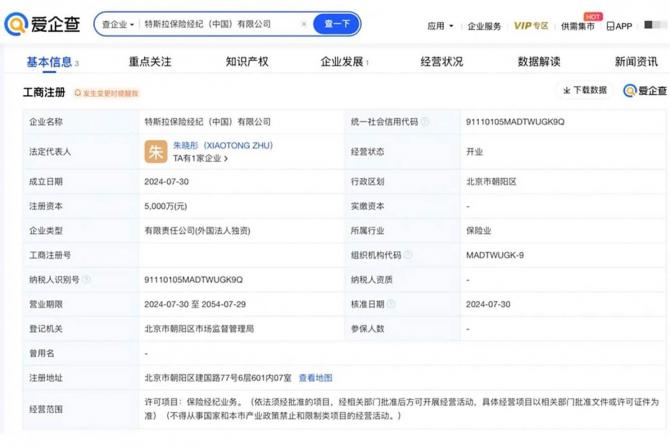Open the 查企业 search type dropdown
The height and width of the screenshot is (447, 670).
pyautogui.click(x=118, y=24)
